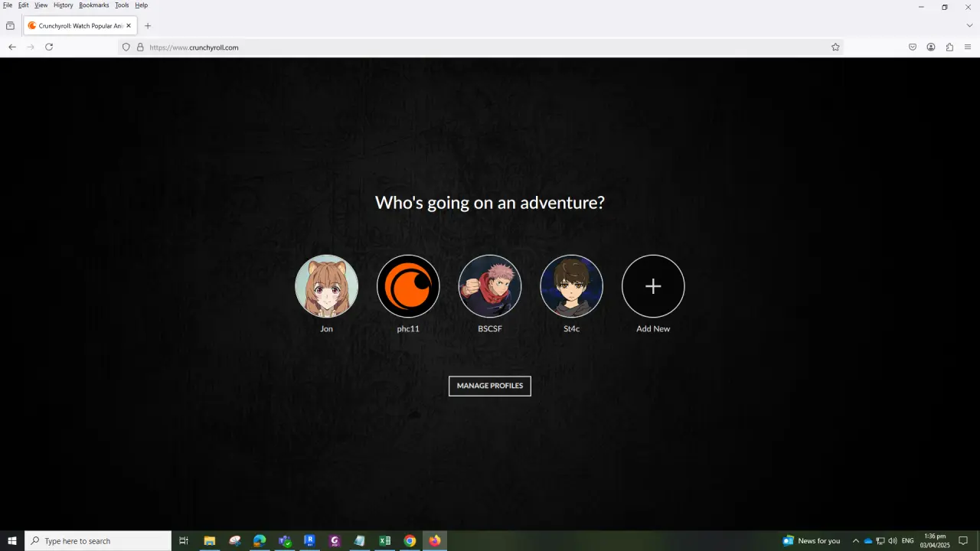980x551 pixels.
Task: Open the Bookmarks menu
Action: tap(94, 5)
